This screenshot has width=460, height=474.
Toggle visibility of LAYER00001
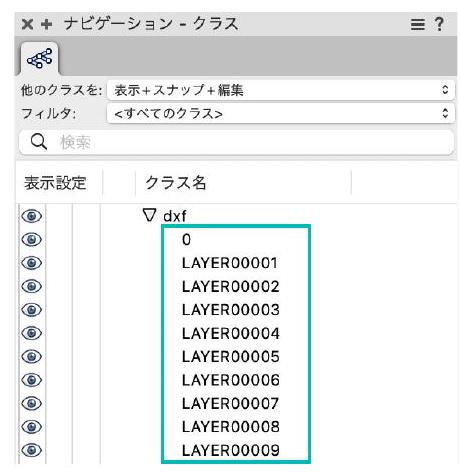pyautogui.click(x=31, y=263)
